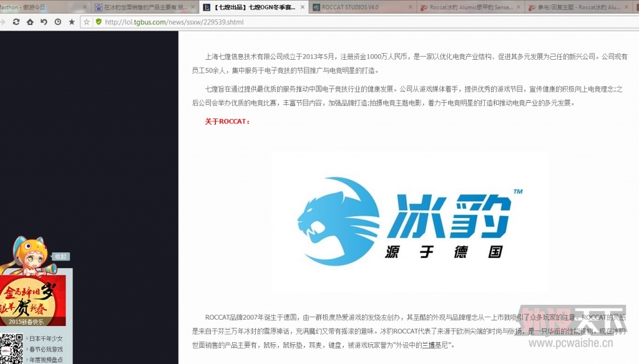Close the Alumic银甲豹 Sense tab
The height and width of the screenshot is (364, 639).
click(x=519, y=7)
